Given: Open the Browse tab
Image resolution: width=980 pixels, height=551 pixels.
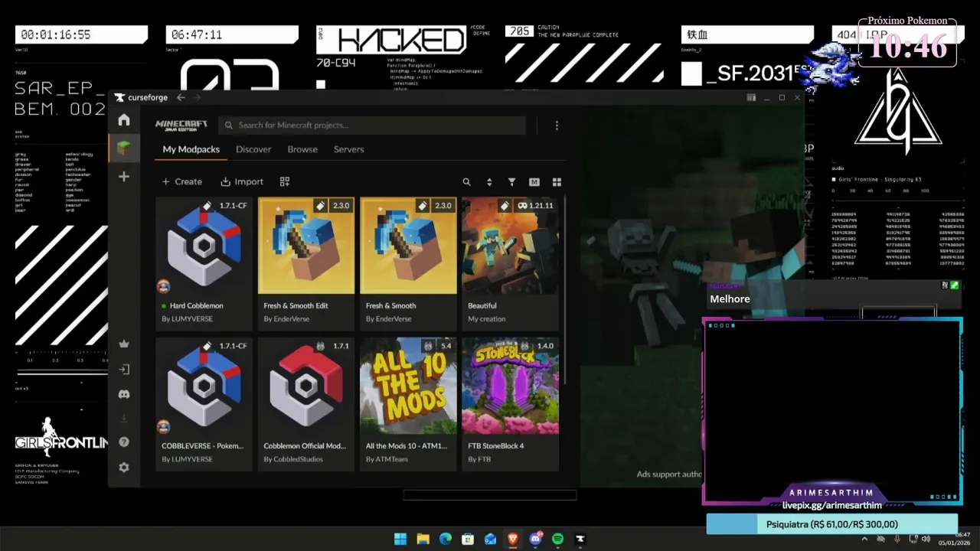Looking at the screenshot, I should (302, 149).
